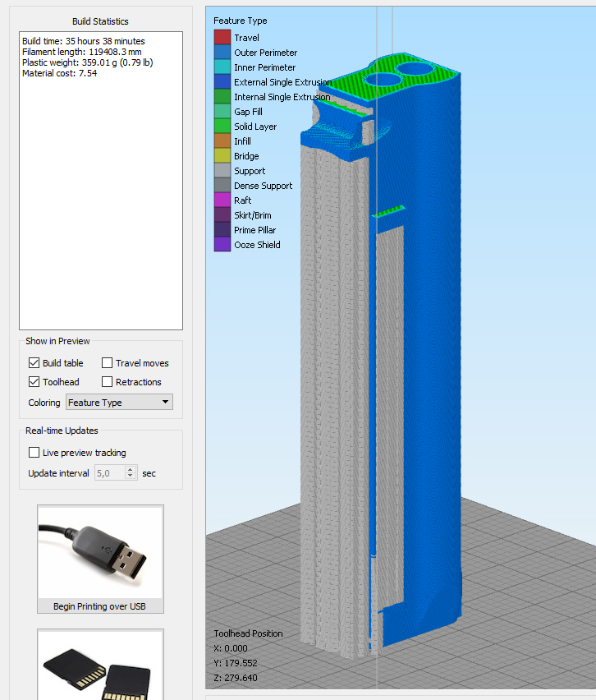This screenshot has width=596, height=700.
Task: Click the Show in Preview group label
Action: click(x=57, y=341)
